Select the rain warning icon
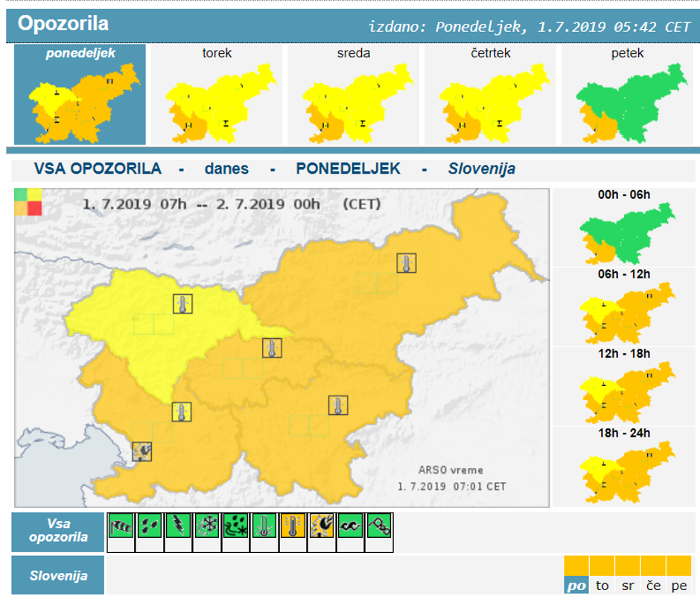Image resolution: width=700 pixels, height=605 pixels. (150, 526)
